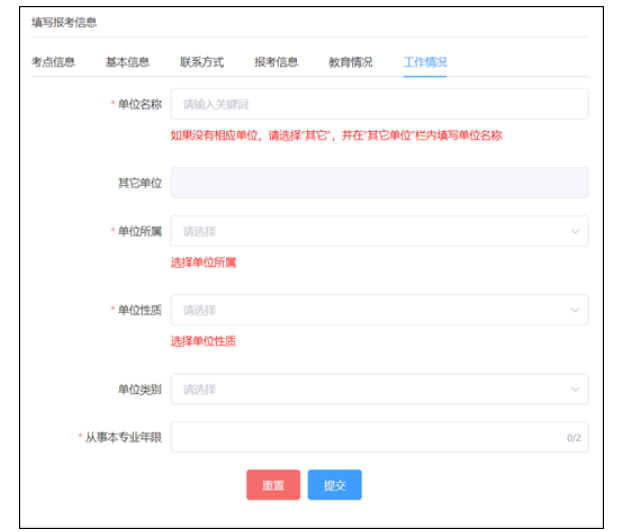Choose a value in 单位性质 select
This screenshot has width=635, height=532.
click(x=370, y=310)
